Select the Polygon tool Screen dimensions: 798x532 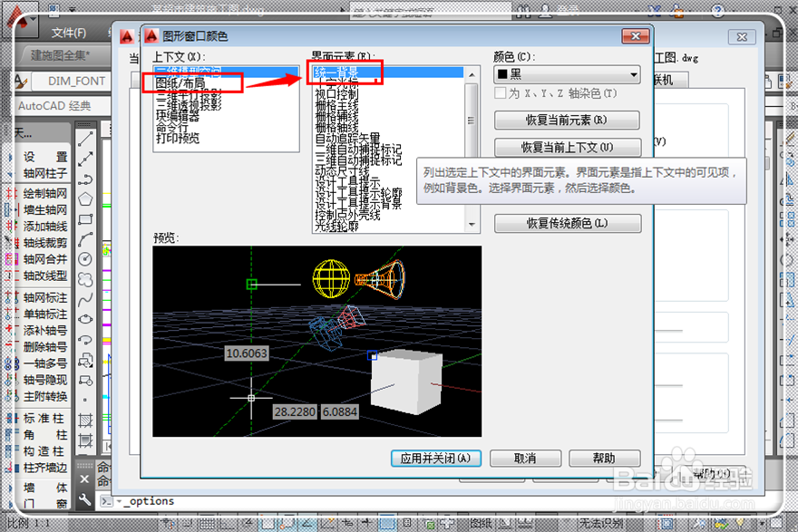point(85,198)
